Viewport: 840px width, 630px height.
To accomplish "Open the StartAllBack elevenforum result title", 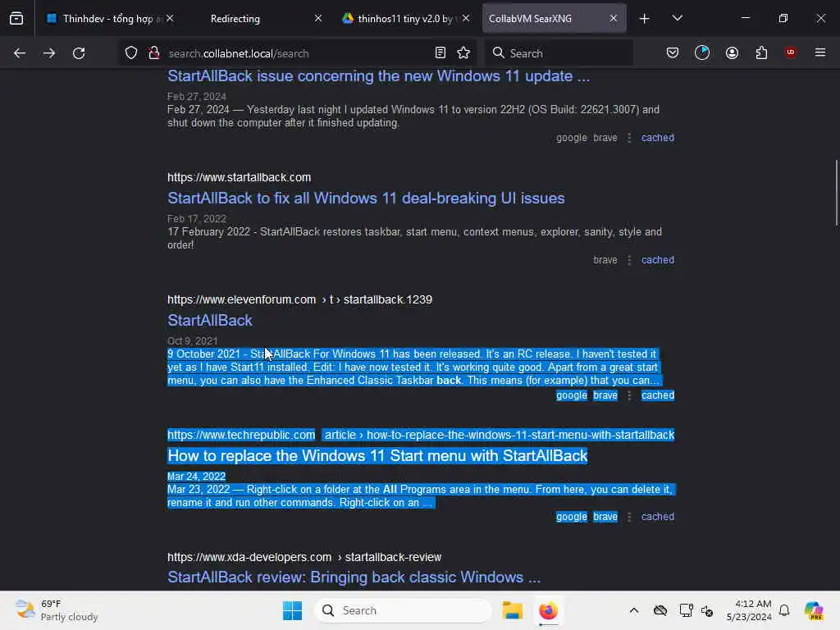I will coord(209,321).
